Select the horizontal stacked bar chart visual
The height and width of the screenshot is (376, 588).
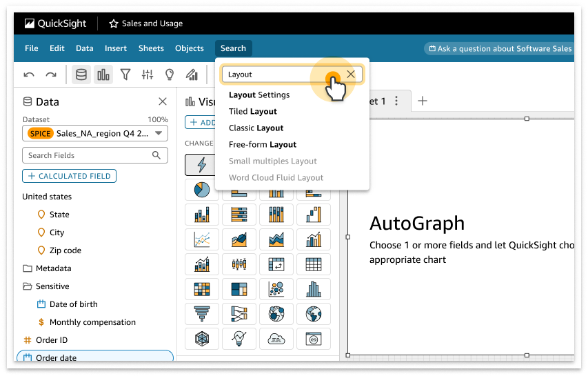(x=239, y=215)
